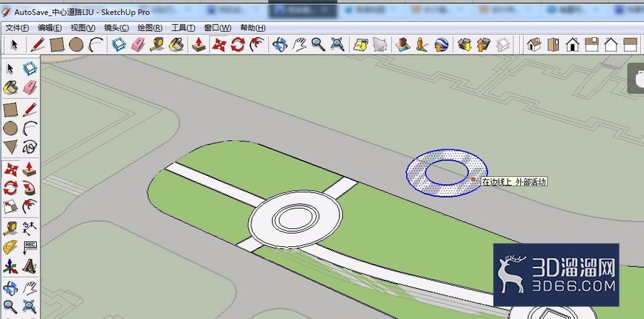Click the Add Location map icon

pos(361,44)
